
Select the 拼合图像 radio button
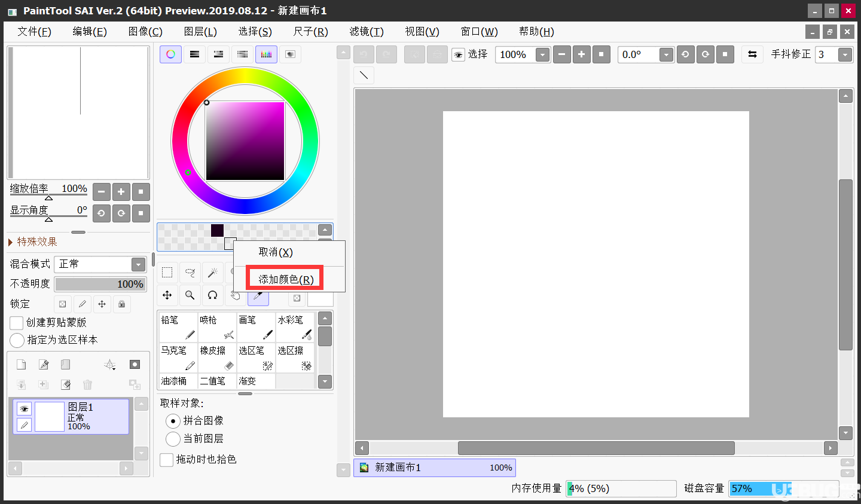coord(173,421)
